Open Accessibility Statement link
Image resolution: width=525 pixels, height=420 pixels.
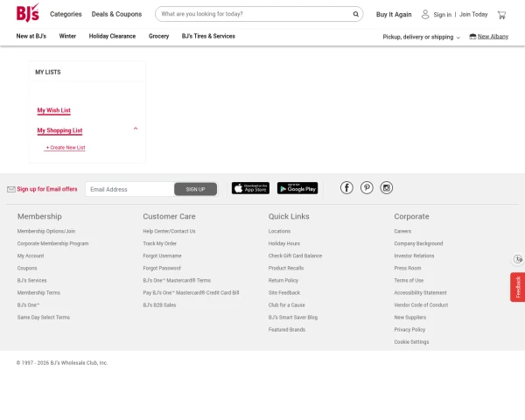420,293
